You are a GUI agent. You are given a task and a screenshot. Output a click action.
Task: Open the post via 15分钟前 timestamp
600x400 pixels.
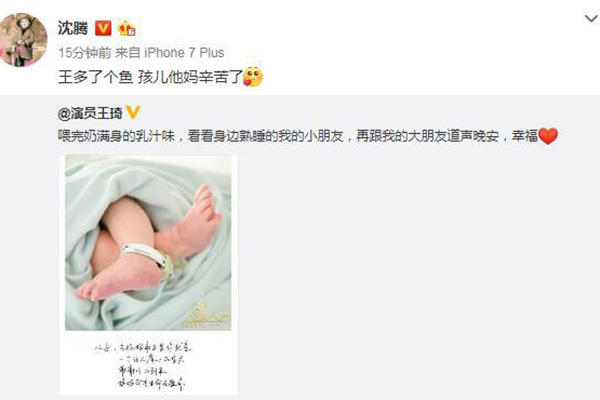tap(85, 52)
